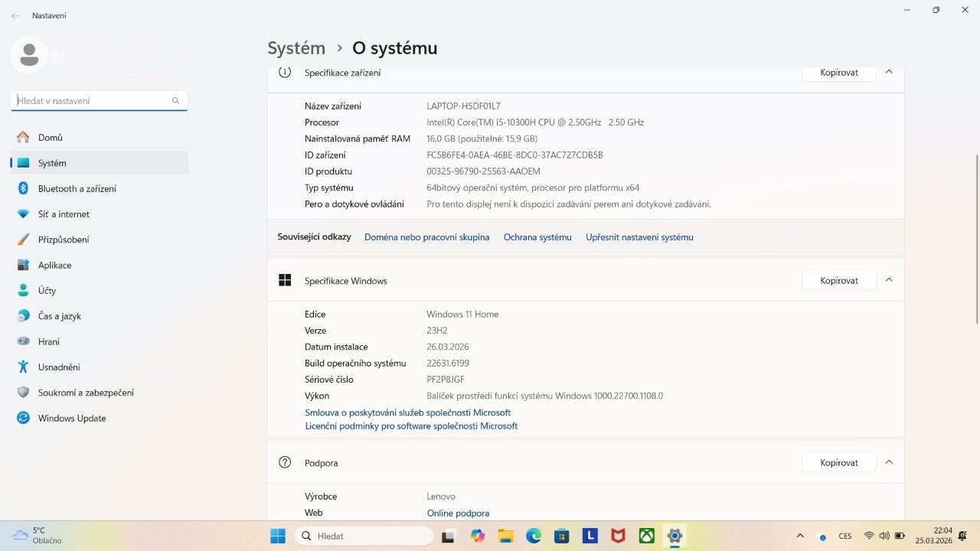Click Online podpora web link

tap(458, 514)
